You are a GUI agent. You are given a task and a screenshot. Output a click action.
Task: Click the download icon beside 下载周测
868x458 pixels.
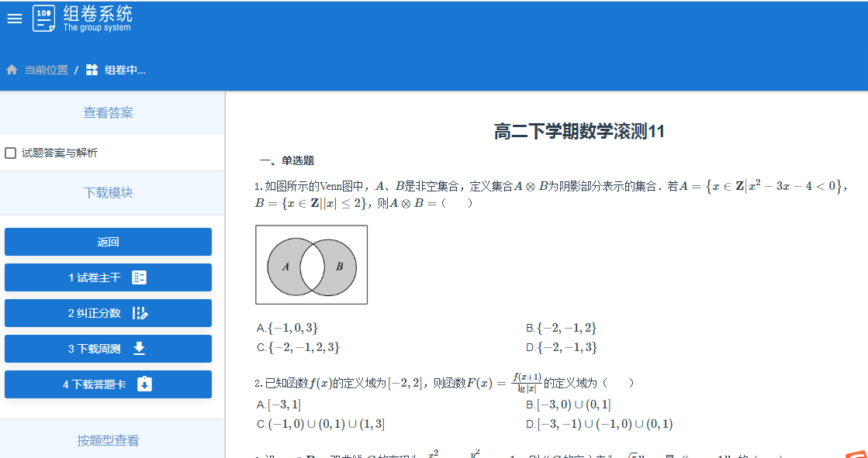[x=140, y=349]
